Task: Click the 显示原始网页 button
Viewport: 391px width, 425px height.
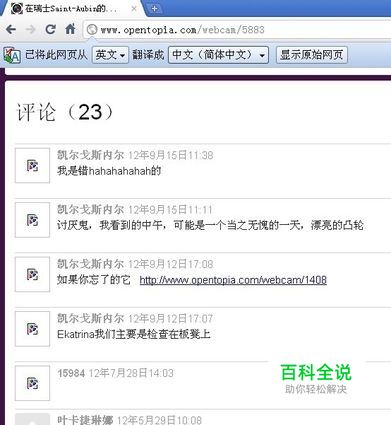Action: click(x=312, y=55)
